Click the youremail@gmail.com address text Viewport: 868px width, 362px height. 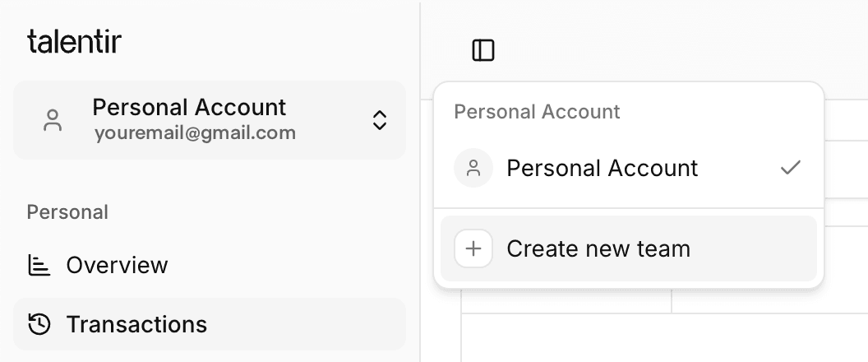point(194,132)
